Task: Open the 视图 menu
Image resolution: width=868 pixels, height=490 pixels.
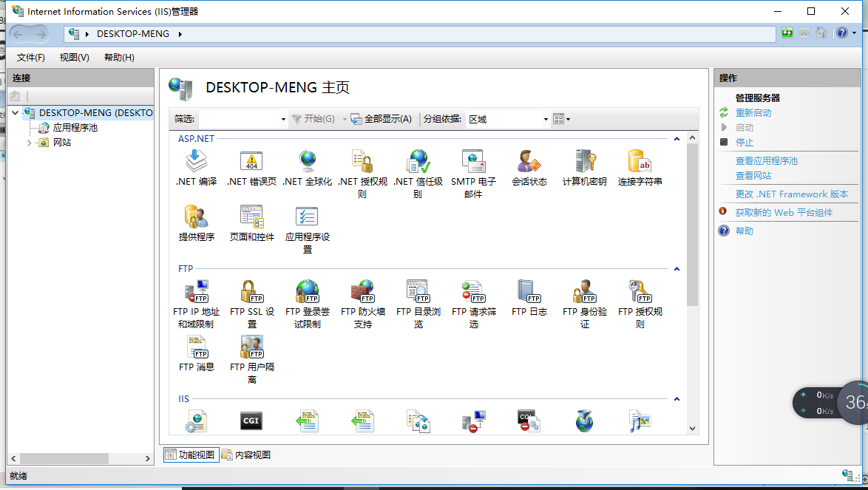Action: point(73,57)
